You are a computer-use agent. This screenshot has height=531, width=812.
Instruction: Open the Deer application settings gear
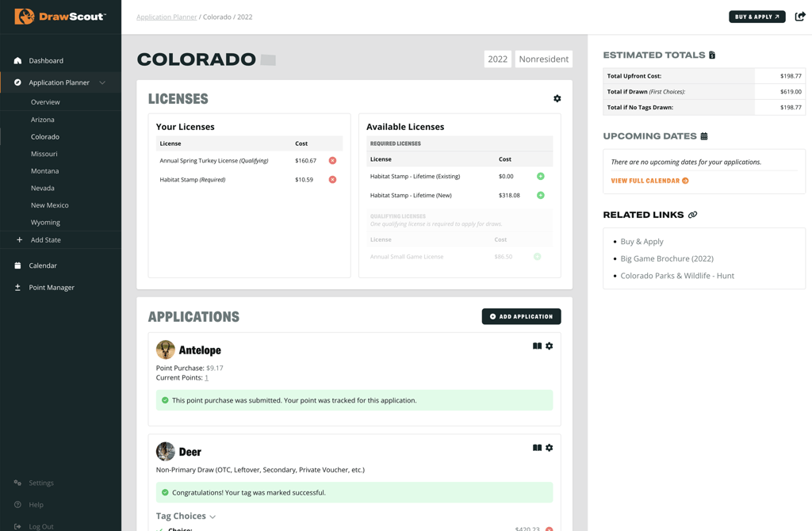pyautogui.click(x=550, y=448)
